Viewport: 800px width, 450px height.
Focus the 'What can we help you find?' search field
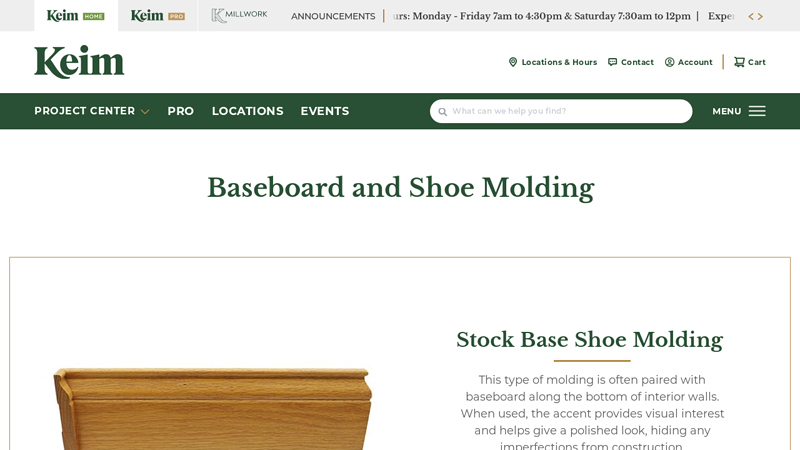[561, 111]
